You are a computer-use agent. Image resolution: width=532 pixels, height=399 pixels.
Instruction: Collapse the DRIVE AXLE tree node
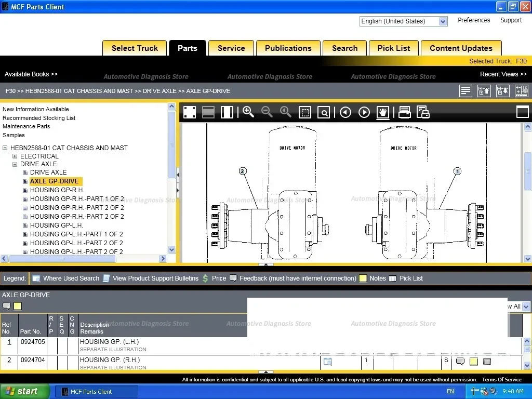15,164
